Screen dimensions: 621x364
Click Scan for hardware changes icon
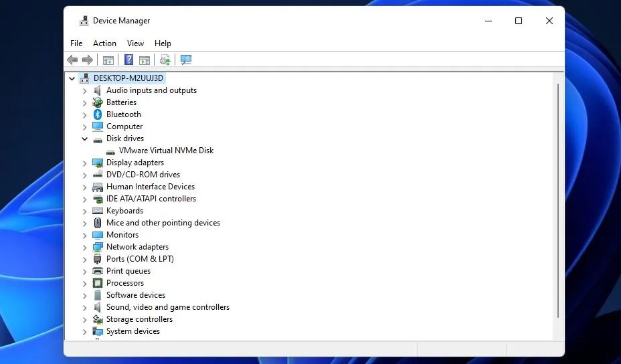tap(186, 60)
